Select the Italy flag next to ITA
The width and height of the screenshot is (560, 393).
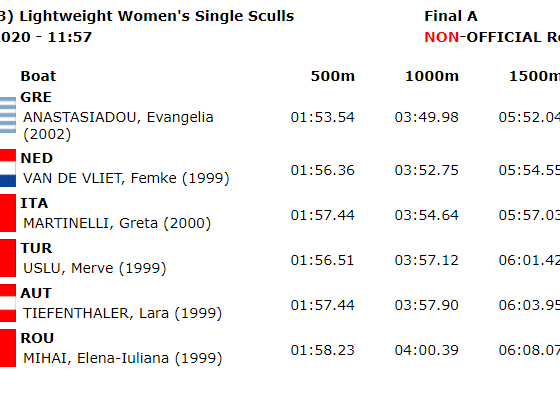(8, 213)
